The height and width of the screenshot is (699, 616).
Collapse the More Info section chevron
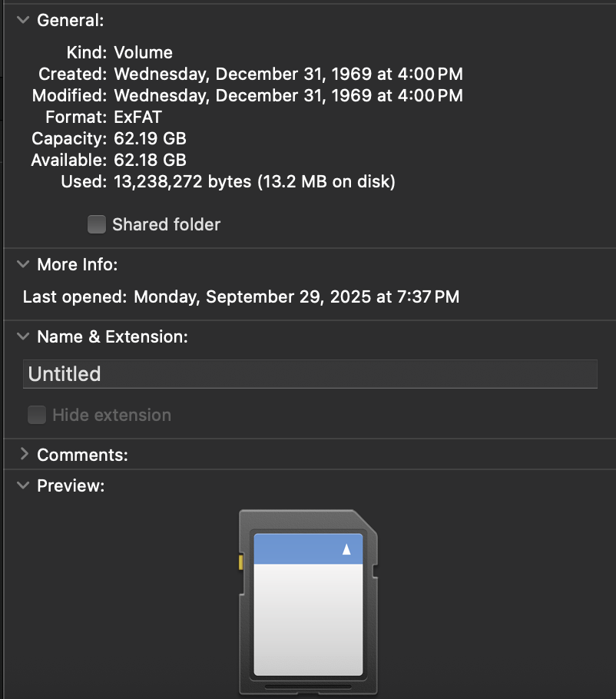[x=22, y=265]
